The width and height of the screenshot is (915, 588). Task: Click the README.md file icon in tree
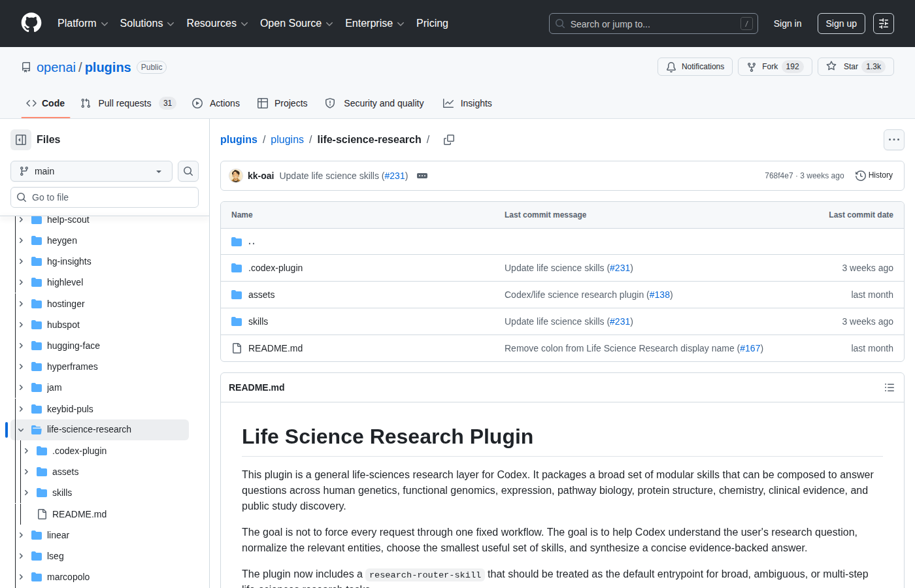42,514
